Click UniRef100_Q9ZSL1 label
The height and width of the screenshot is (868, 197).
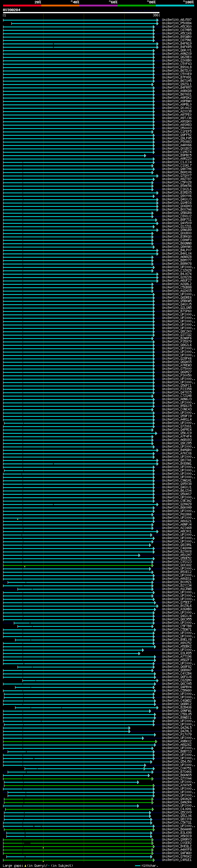(x=177, y=84)
